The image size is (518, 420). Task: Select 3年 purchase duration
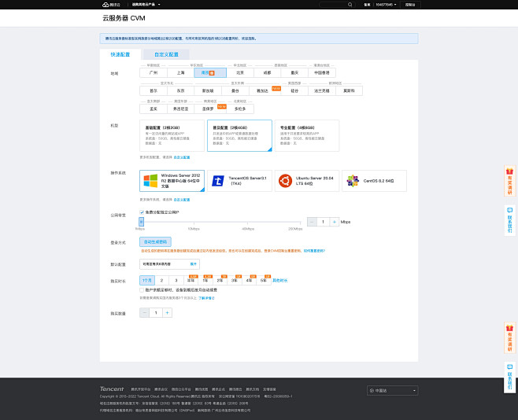point(235,281)
